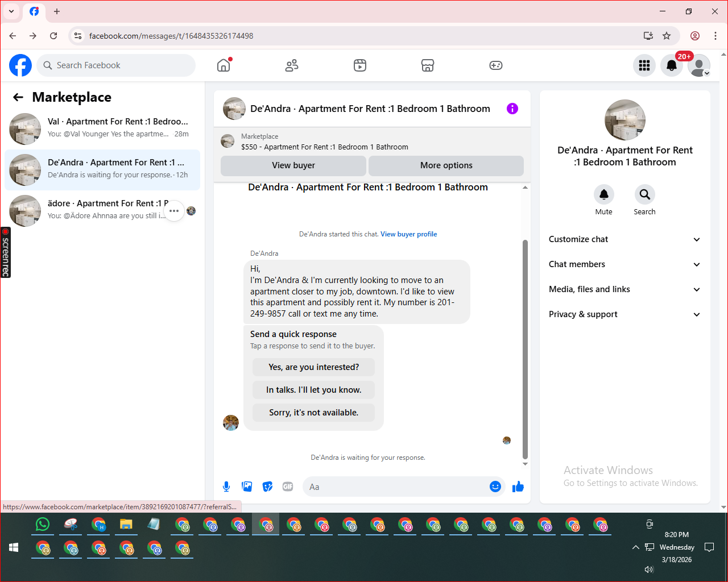Click the chat message scrollbar

coord(525,349)
